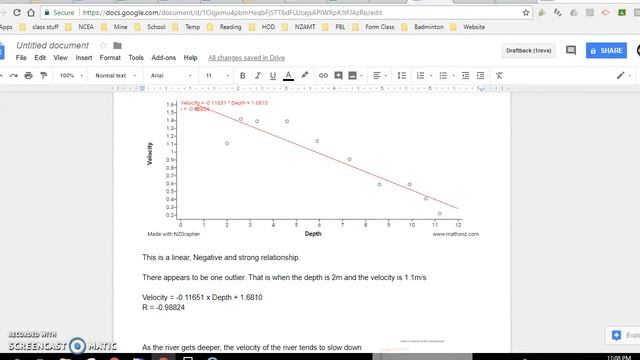Open the highlight color tool

tap(304, 76)
